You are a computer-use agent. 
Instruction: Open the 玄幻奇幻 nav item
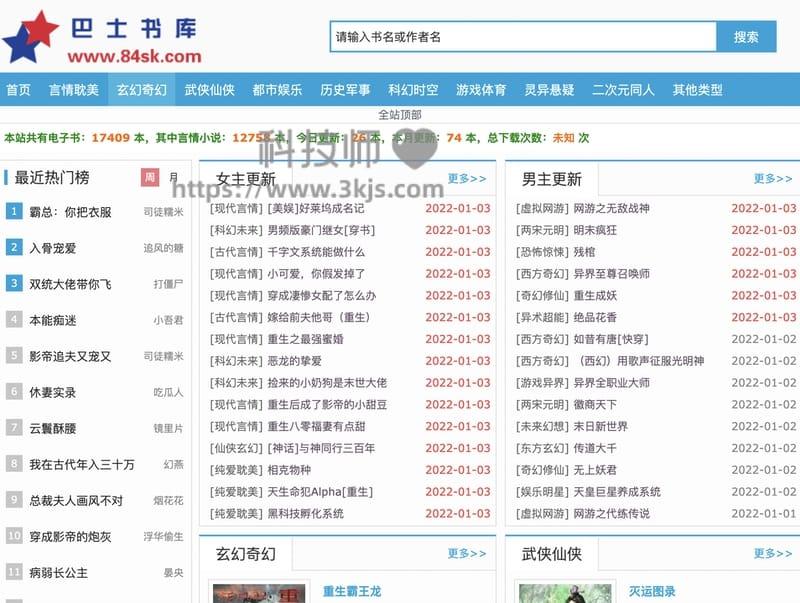tap(141, 90)
